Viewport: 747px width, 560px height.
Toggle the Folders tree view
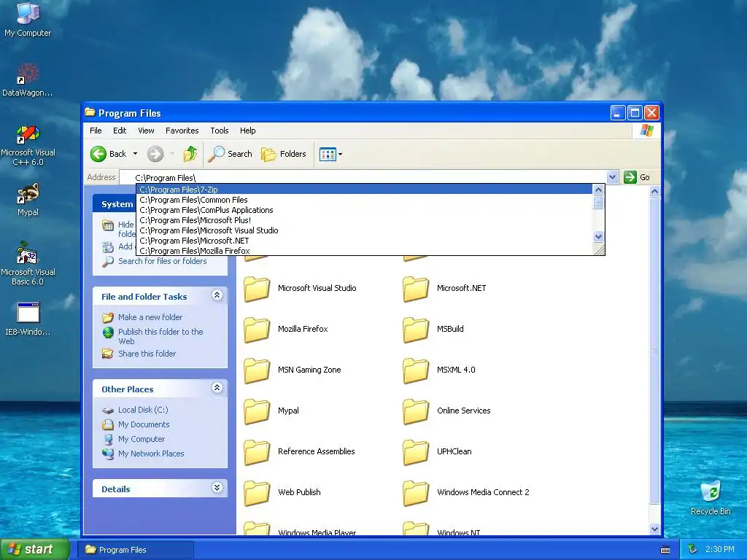pyautogui.click(x=283, y=154)
